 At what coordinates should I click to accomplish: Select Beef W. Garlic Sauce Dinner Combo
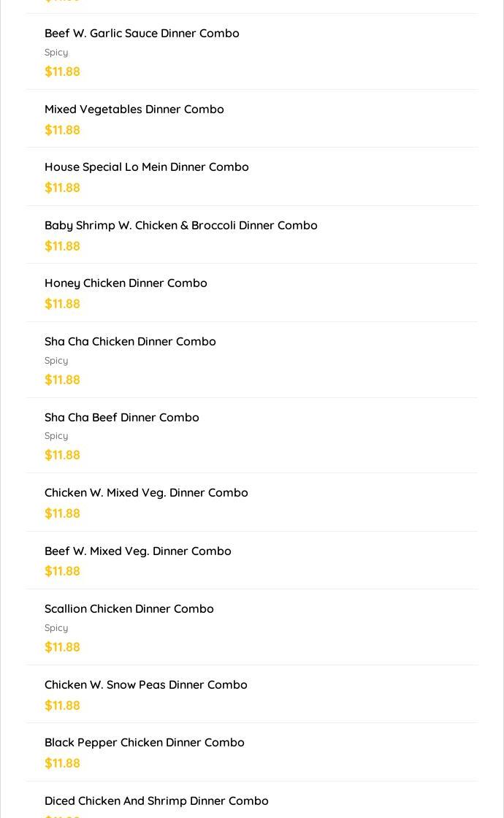[252, 52]
